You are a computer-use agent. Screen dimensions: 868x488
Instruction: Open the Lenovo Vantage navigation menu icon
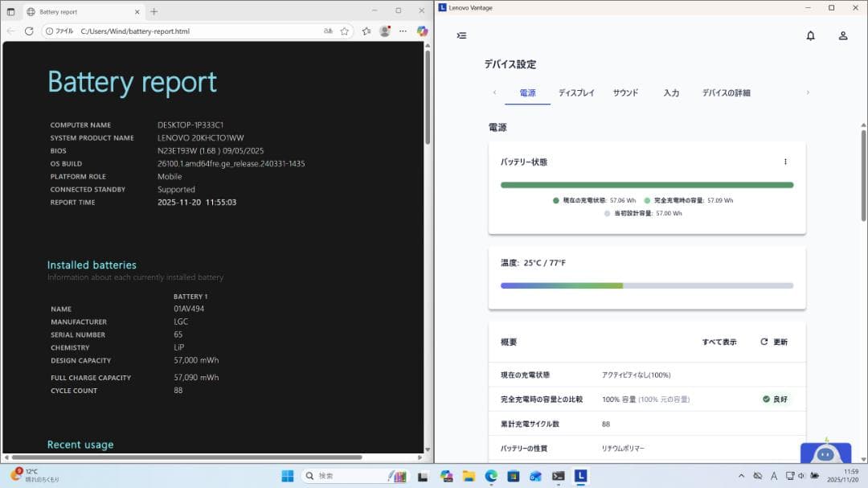[x=461, y=35]
